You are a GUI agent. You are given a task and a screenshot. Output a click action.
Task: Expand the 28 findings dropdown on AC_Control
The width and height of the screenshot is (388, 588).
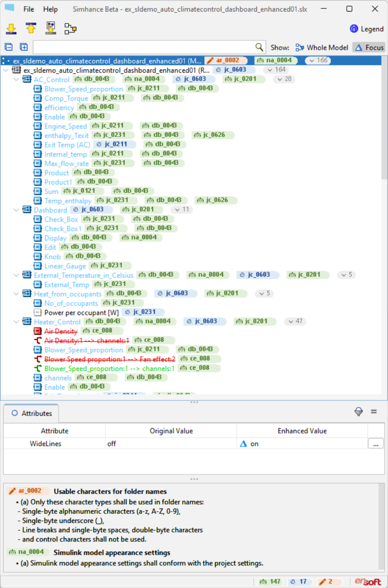pyautogui.click(x=284, y=79)
